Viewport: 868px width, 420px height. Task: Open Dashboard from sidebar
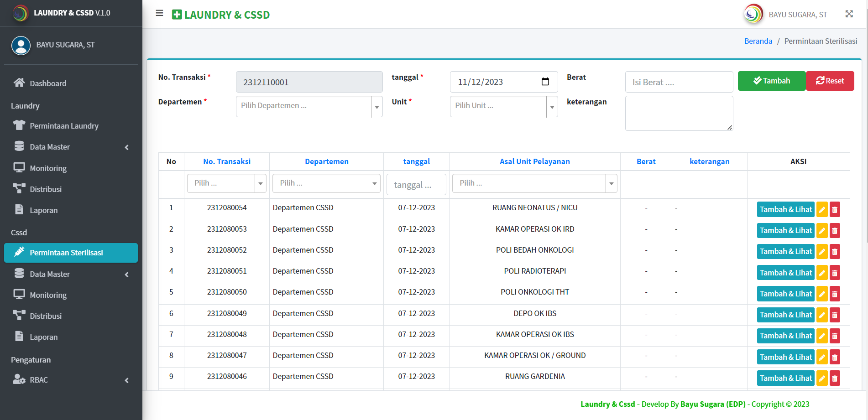48,83
